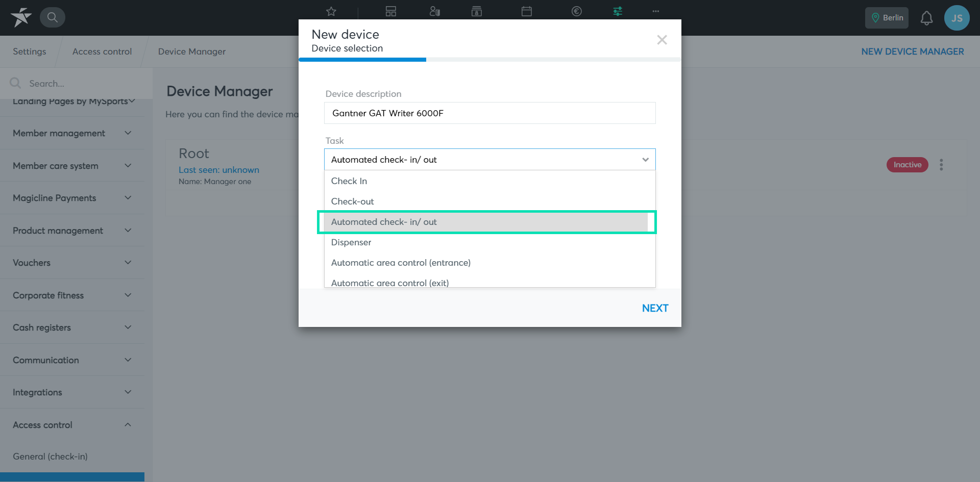
Task: Expand the Cash registers section
Action: point(72,327)
